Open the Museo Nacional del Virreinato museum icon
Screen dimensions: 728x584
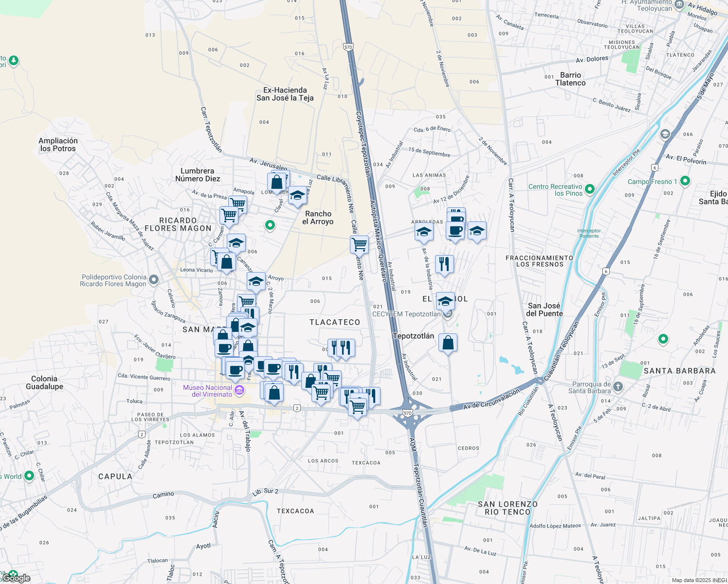coord(238,389)
